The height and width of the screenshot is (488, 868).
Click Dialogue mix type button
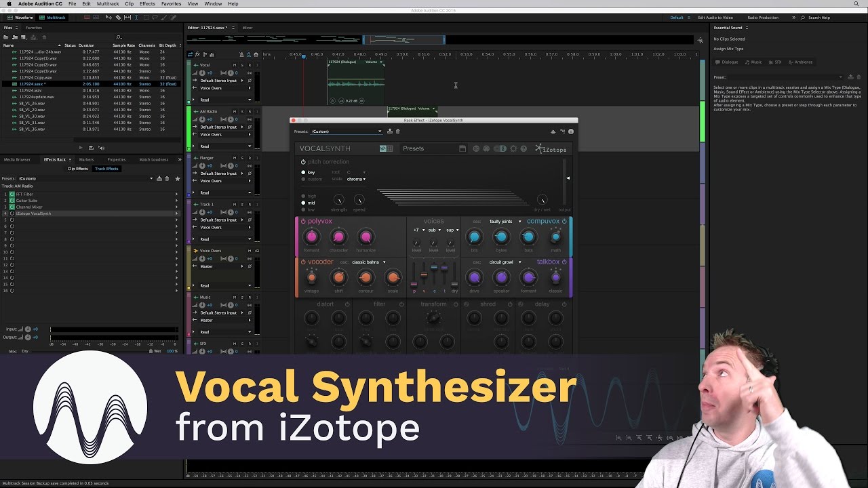coord(727,62)
